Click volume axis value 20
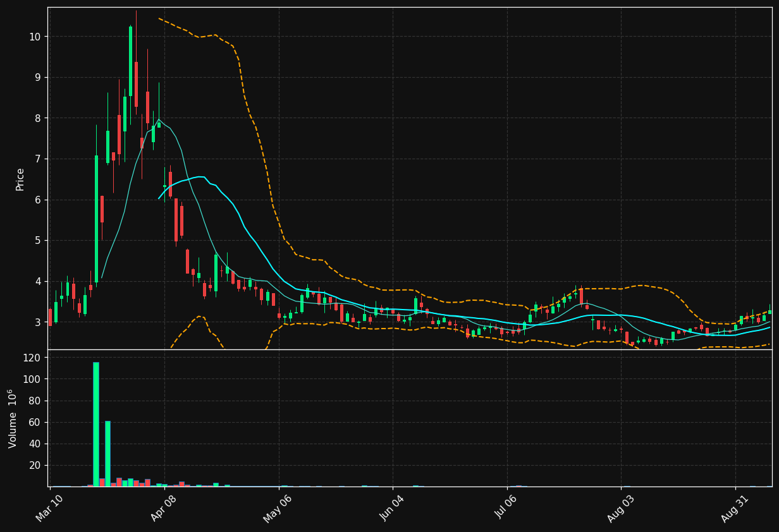This screenshot has height=532, width=779. coord(35,466)
